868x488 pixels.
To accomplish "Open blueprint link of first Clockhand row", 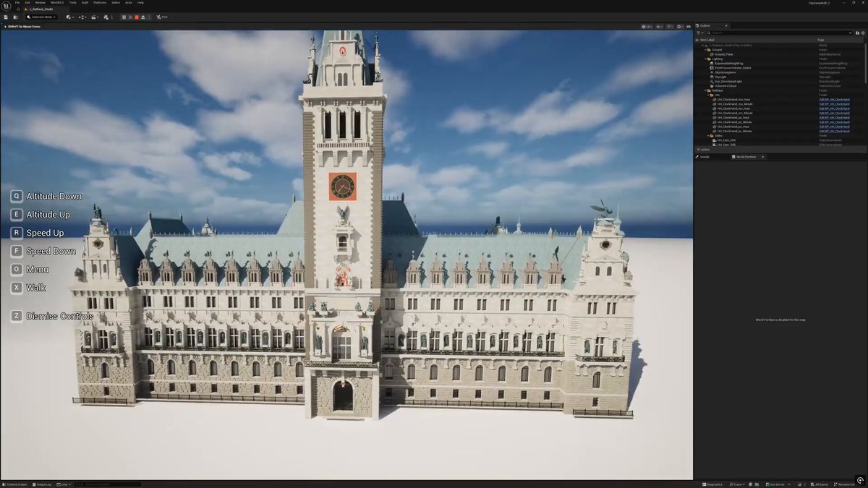I will coord(834,100).
